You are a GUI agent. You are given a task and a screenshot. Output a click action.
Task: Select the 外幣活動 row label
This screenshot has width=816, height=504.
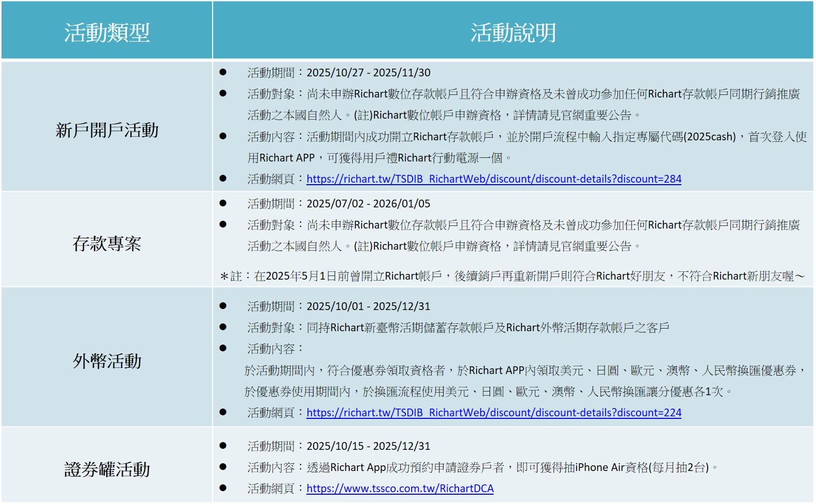[x=107, y=361]
